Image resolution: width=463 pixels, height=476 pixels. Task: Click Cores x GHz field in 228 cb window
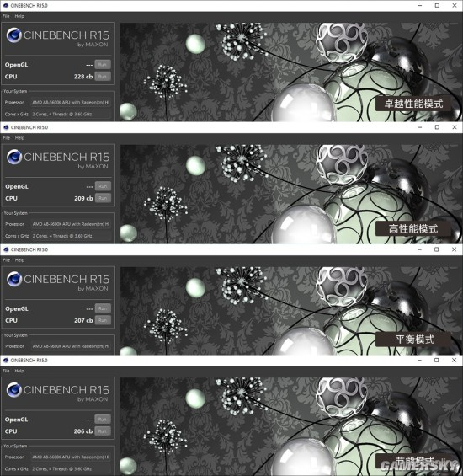pyautogui.click(x=71, y=114)
